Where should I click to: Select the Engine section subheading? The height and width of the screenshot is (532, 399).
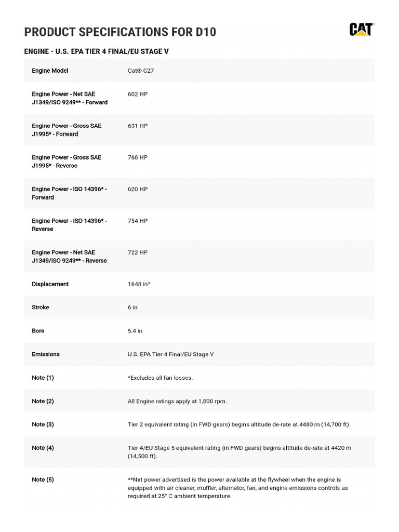coord(96,52)
